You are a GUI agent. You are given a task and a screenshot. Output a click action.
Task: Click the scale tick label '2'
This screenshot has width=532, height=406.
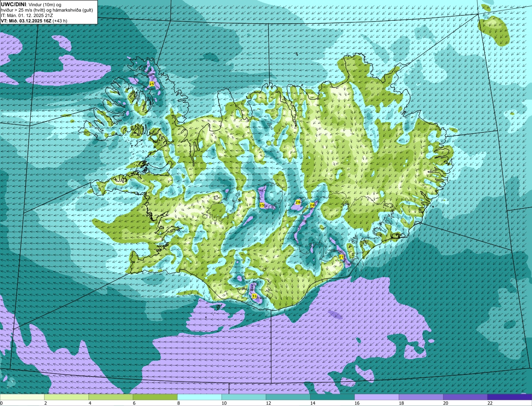(x=45, y=403)
